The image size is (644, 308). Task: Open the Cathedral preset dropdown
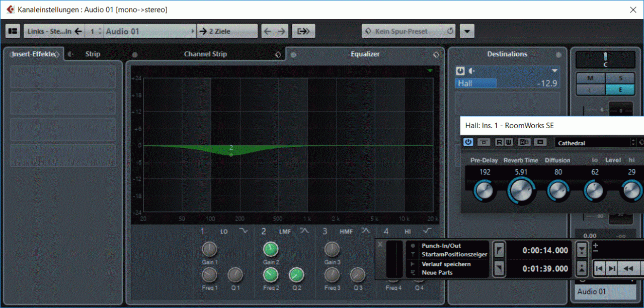[594, 143]
